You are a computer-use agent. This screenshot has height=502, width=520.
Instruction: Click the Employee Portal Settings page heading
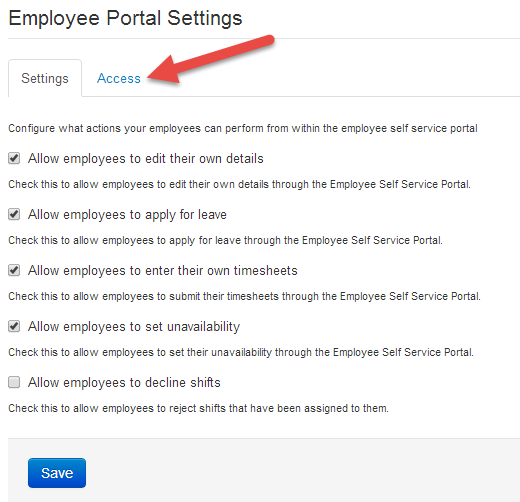click(x=125, y=18)
